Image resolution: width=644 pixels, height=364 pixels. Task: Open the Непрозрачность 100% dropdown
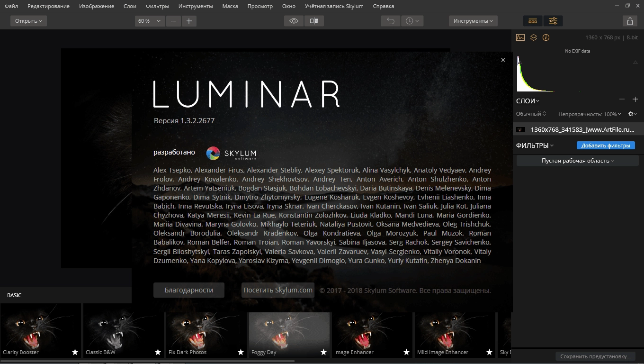(x=590, y=114)
